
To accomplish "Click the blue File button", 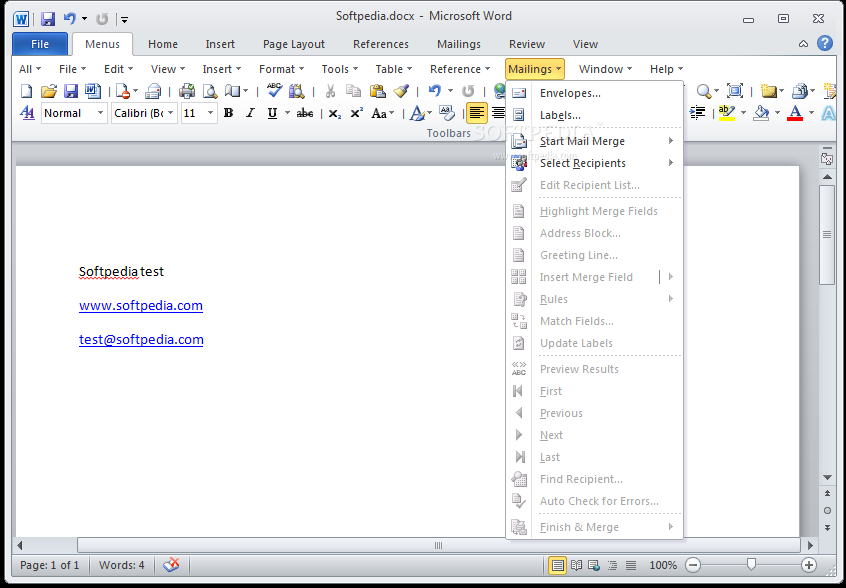I will pyautogui.click(x=40, y=44).
